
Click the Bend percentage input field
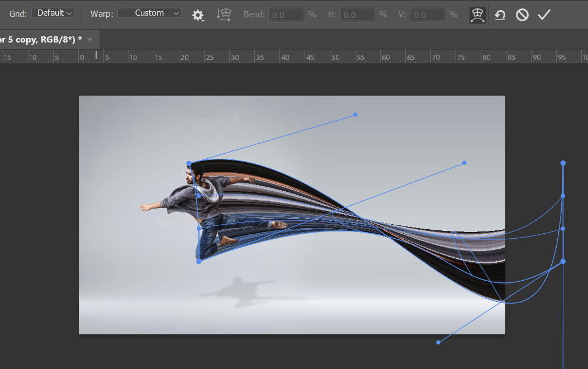(x=286, y=15)
